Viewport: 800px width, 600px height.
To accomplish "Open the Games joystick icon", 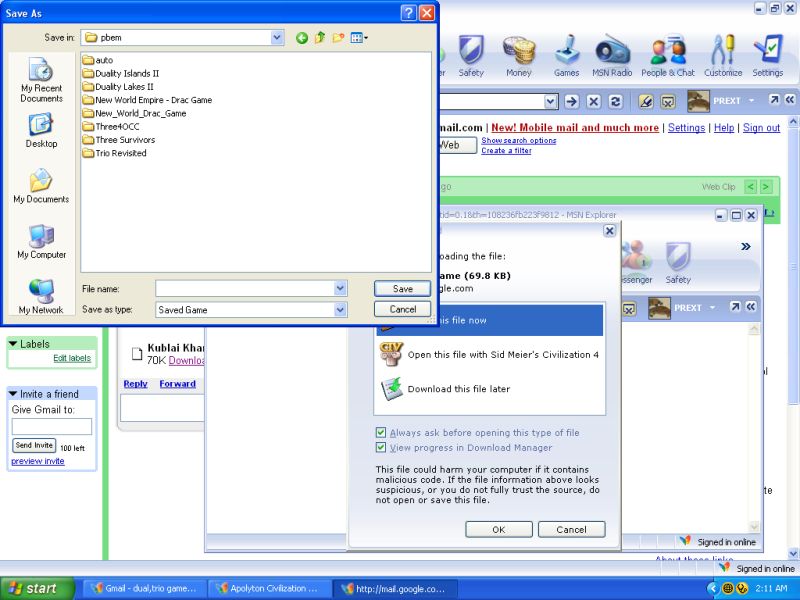I will tap(566, 55).
